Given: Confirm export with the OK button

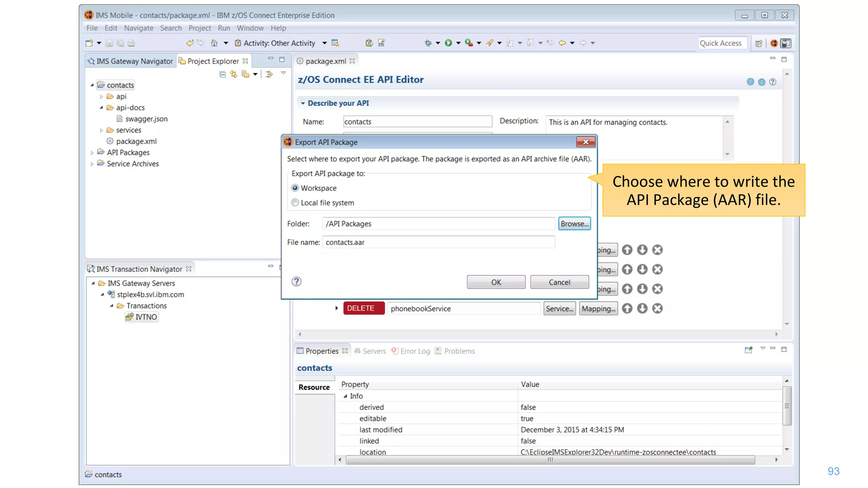Looking at the screenshot, I should pos(496,282).
